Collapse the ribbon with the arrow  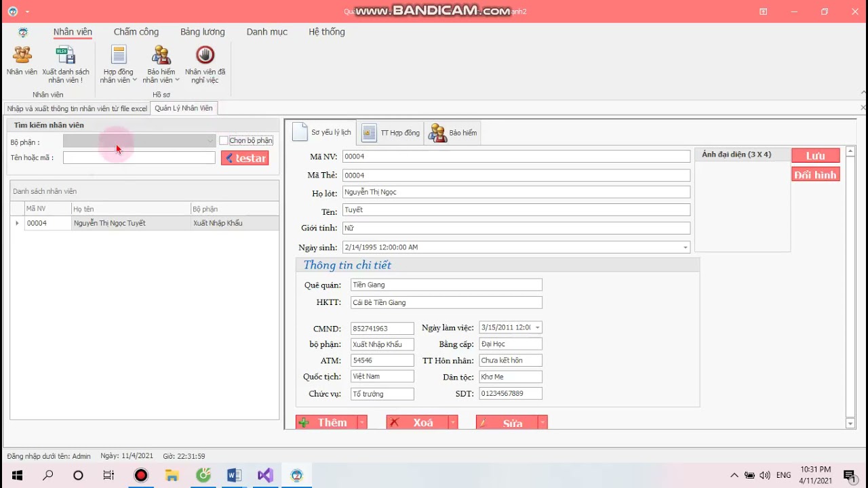coord(863,92)
